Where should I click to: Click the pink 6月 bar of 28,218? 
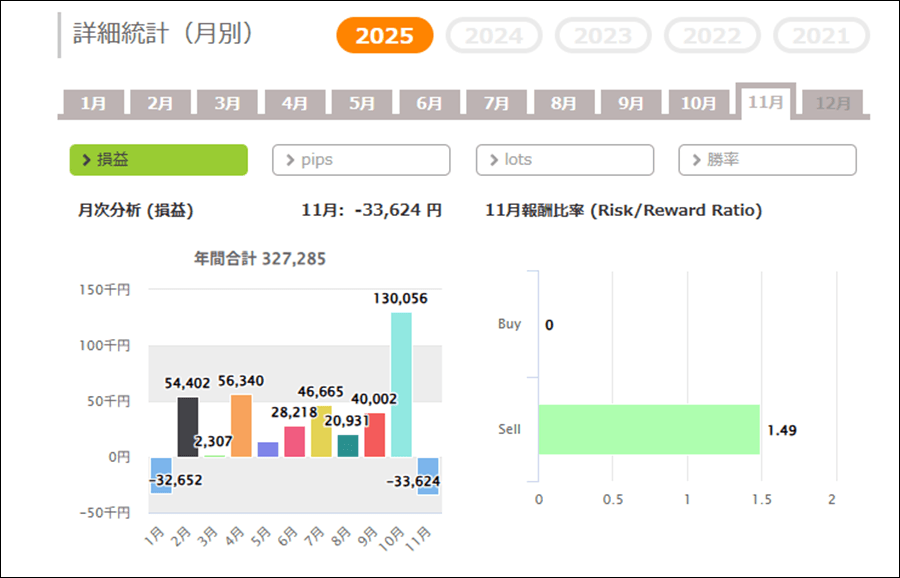tap(294, 441)
